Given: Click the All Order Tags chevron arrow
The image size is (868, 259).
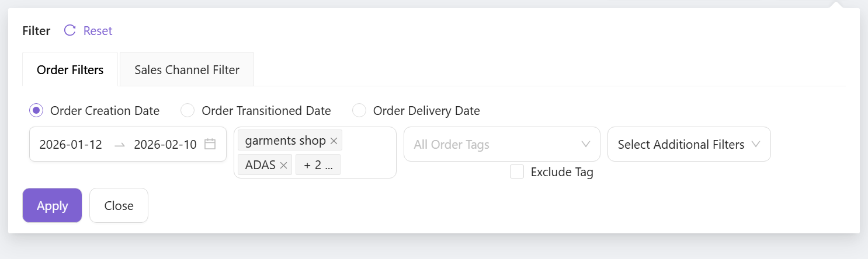Looking at the screenshot, I should [x=586, y=144].
